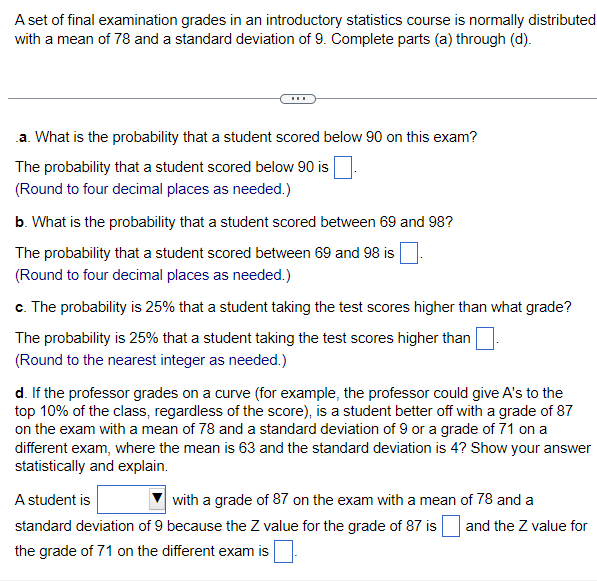Click the rounding hint under part b
The width and height of the screenshot is (597, 581).
[x=153, y=275]
